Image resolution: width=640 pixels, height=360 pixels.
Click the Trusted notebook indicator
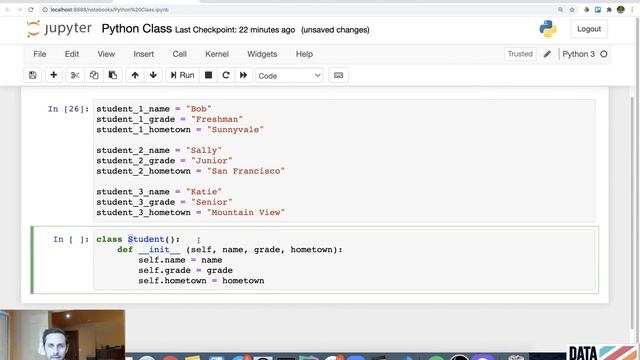[520, 54]
